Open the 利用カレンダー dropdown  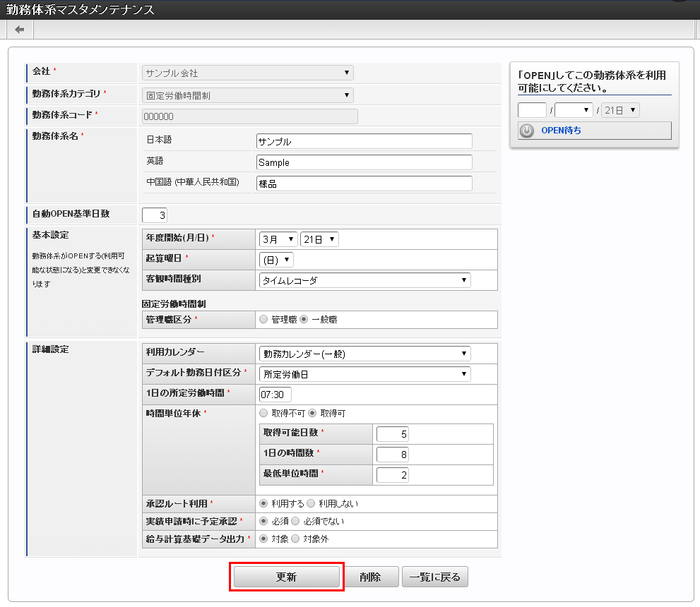(364, 354)
